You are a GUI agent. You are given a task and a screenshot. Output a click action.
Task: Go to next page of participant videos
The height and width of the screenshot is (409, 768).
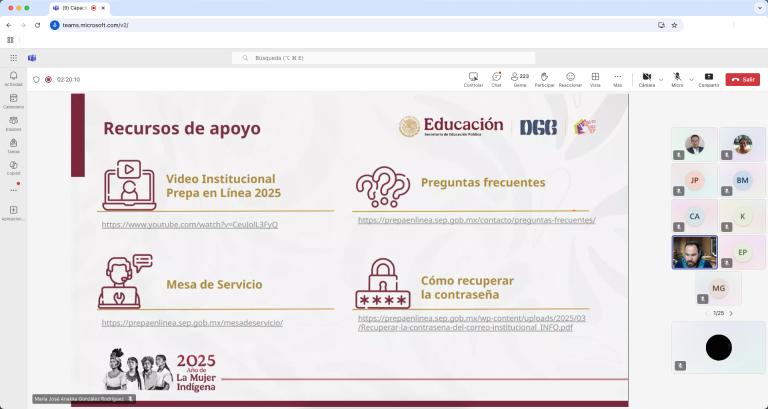coord(731,313)
